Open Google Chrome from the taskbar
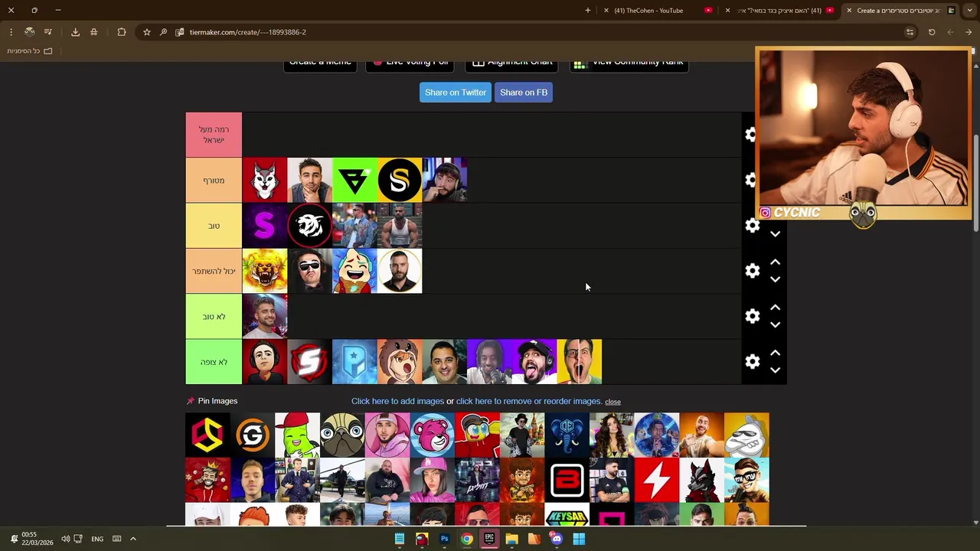This screenshot has width=980, height=551. [466, 539]
